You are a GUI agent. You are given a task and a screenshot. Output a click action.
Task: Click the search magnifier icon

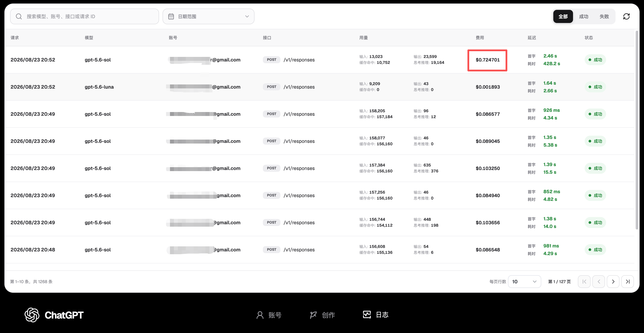tap(19, 16)
